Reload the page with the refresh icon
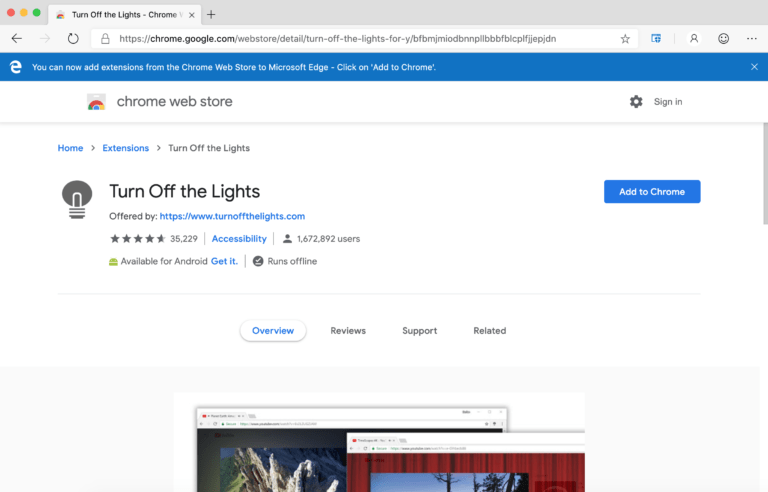Screen dimensions: 768x492 point(73,38)
